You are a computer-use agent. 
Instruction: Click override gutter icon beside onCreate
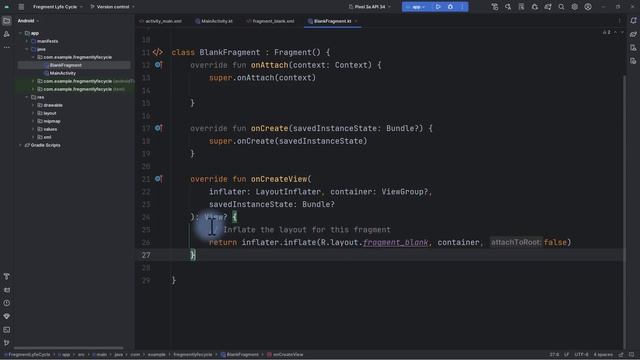[158, 128]
